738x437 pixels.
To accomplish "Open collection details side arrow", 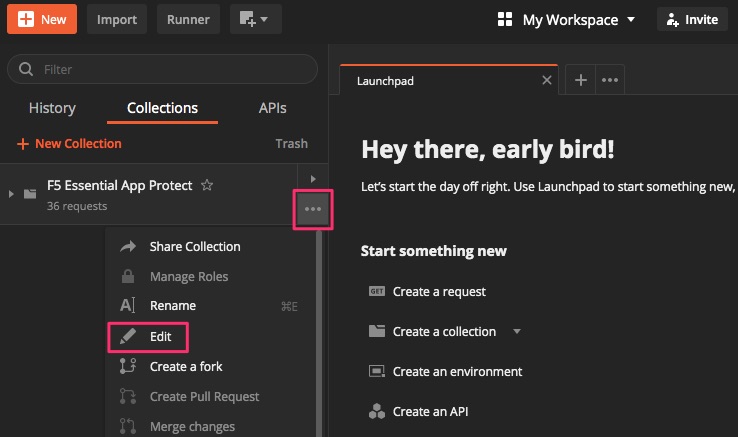I will click(313, 179).
